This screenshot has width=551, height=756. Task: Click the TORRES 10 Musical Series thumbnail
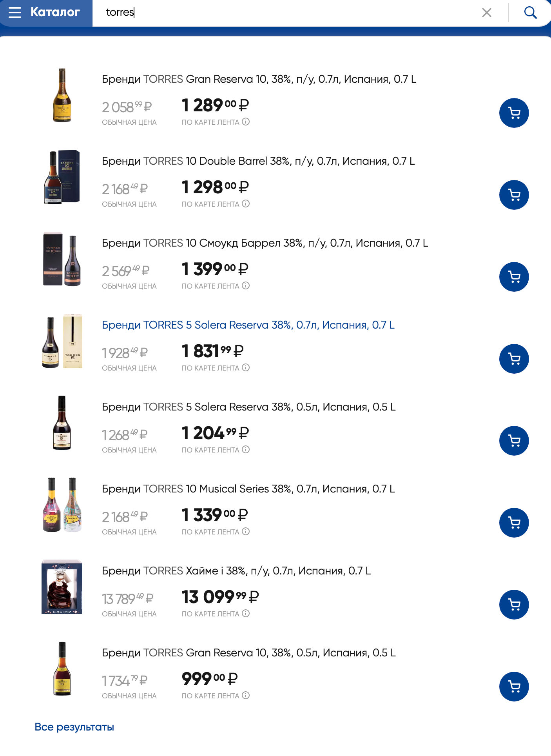click(62, 505)
